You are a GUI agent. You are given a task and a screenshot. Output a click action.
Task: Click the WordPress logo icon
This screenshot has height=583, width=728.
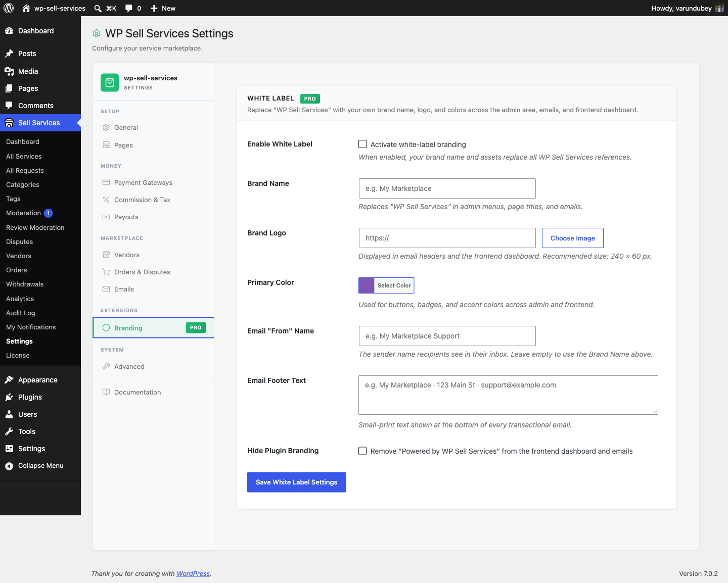pos(9,8)
